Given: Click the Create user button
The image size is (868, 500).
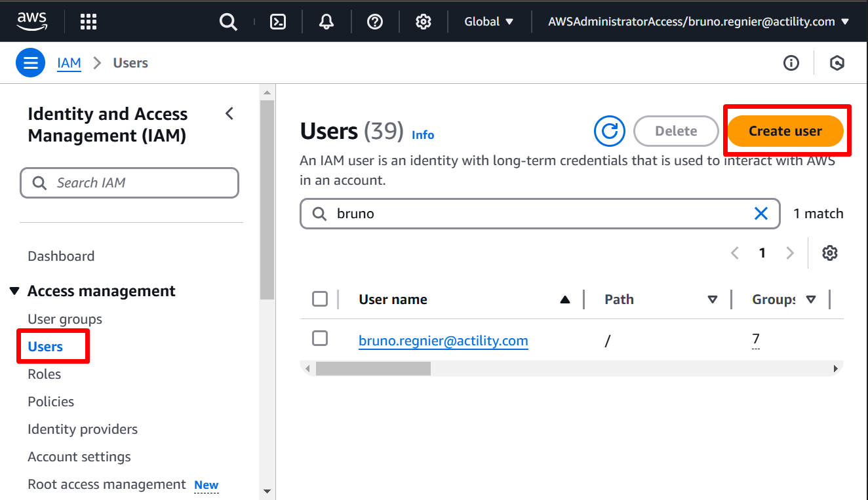Looking at the screenshot, I should [785, 131].
